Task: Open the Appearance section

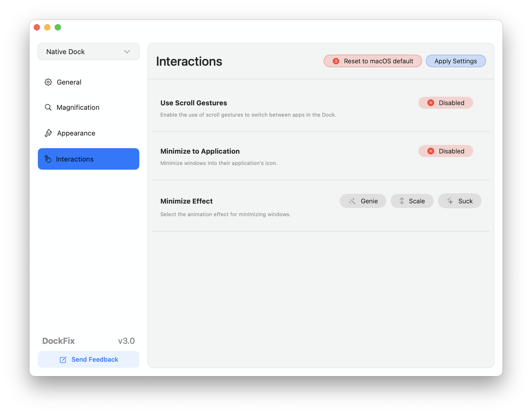Action: click(x=76, y=133)
